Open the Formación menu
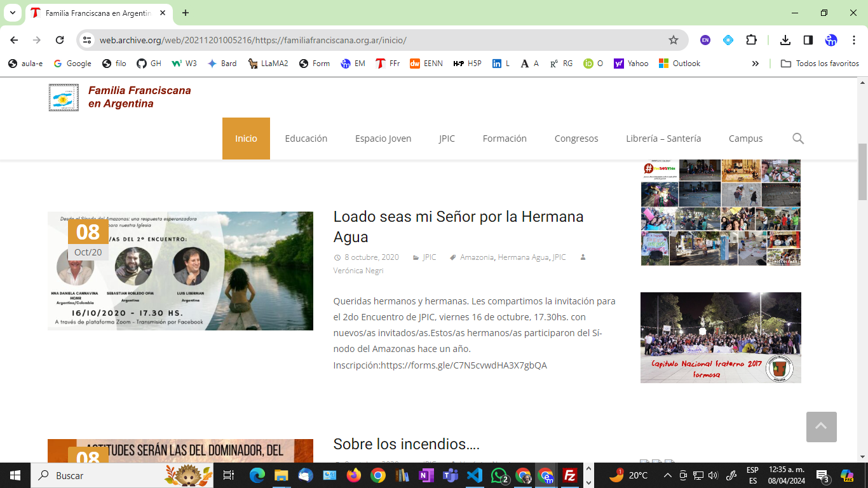Screen dimensions: 868x488 [505, 139]
